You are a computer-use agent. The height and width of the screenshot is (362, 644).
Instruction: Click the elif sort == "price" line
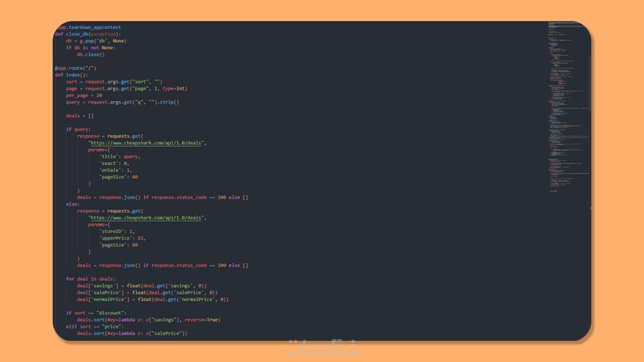click(95, 327)
